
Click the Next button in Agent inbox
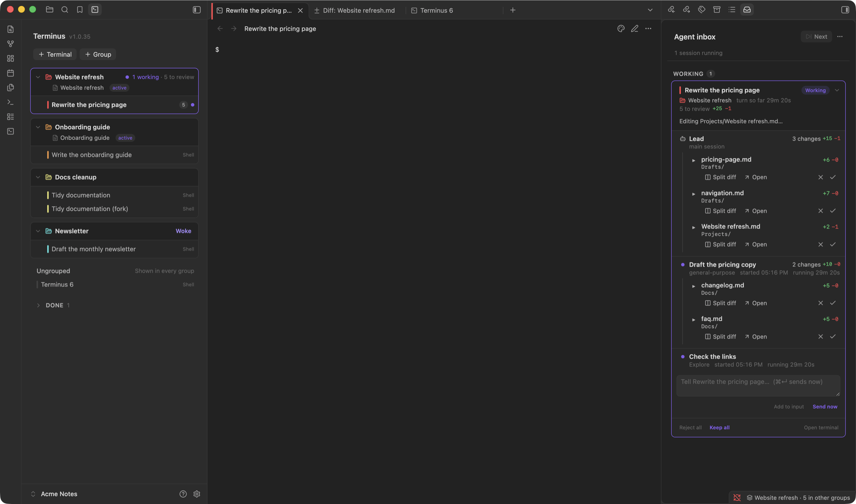click(816, 36)
